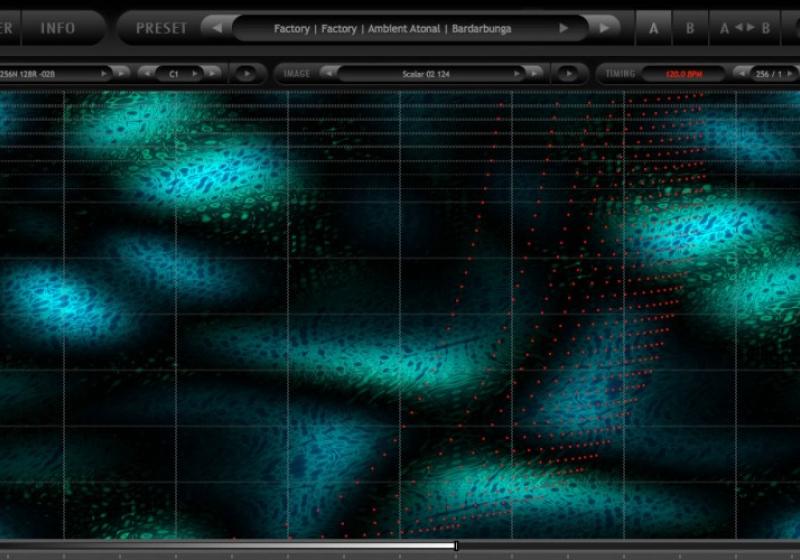
Task: Click the left arrow before 256 / 1
Action: point(742,74)
